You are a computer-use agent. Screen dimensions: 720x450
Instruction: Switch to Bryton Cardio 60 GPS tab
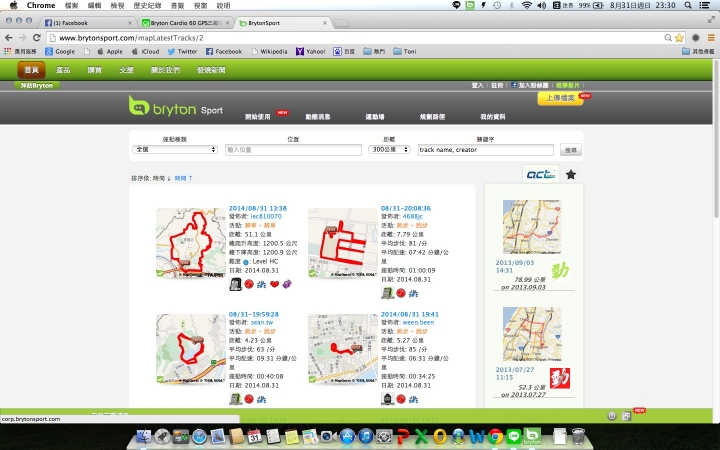click(186, 22)
